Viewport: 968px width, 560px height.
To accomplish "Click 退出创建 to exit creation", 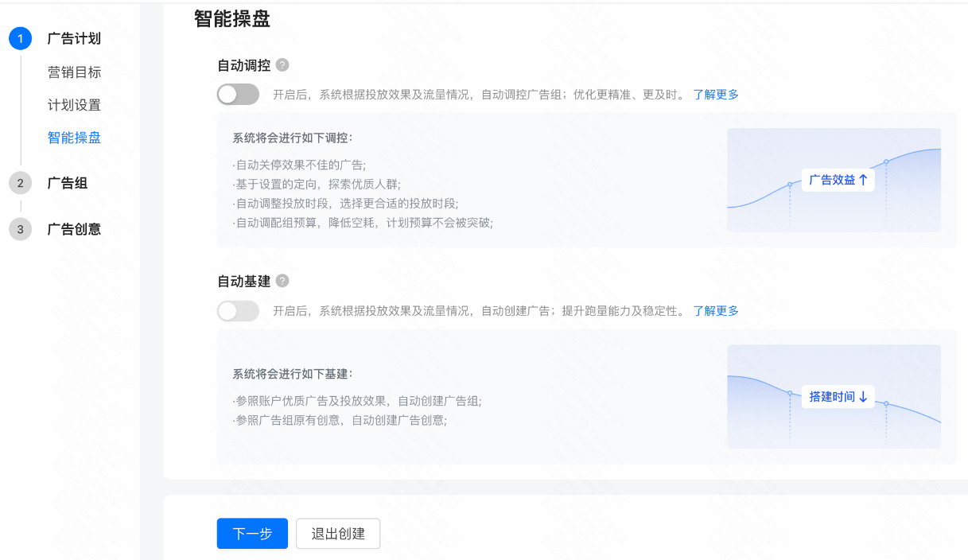I will pyautogui.click(x=337, y=533).
